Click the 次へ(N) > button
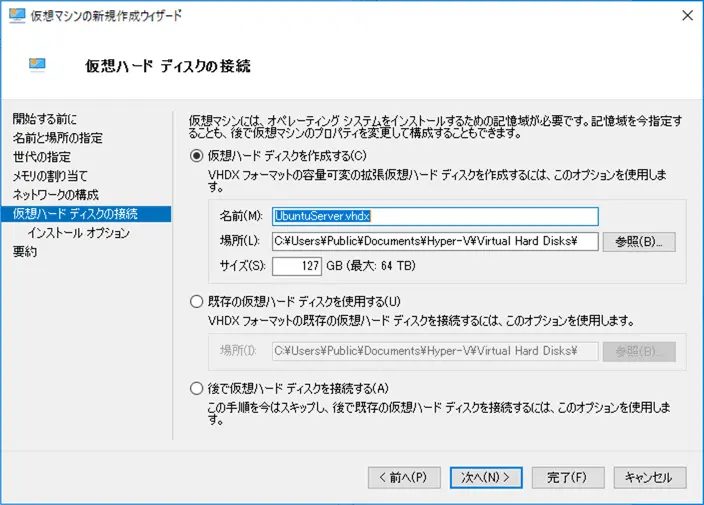This screenshot has height=505, width=704. (486, 477)
